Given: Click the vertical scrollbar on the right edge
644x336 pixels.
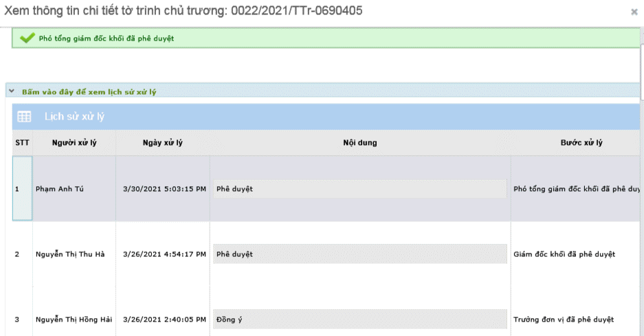Looking at the screenshot, I should click(x=642, y=72).
